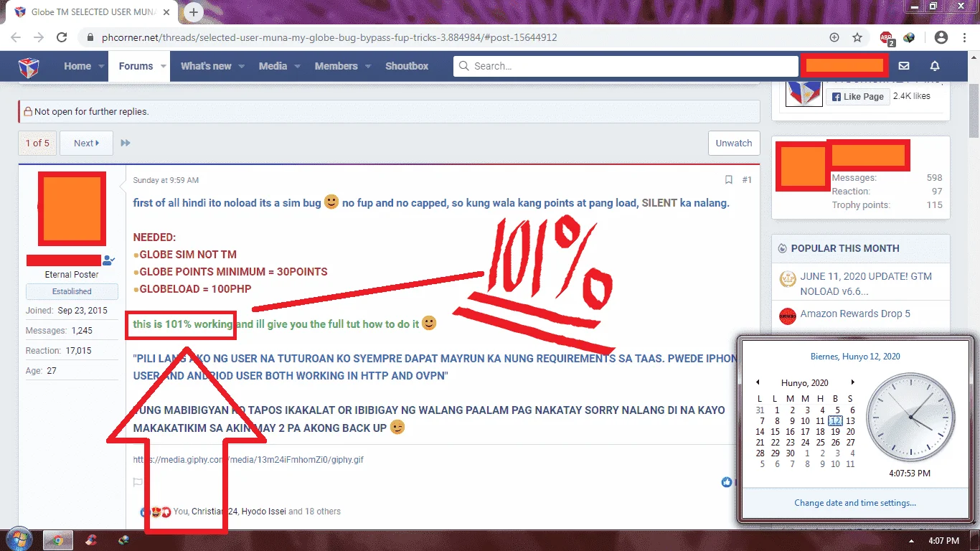Image resolution: width=980 pixels, height=551 pixels.
Task: Click the Hunyo, 2020 calendar header
Action: (805, 382)
